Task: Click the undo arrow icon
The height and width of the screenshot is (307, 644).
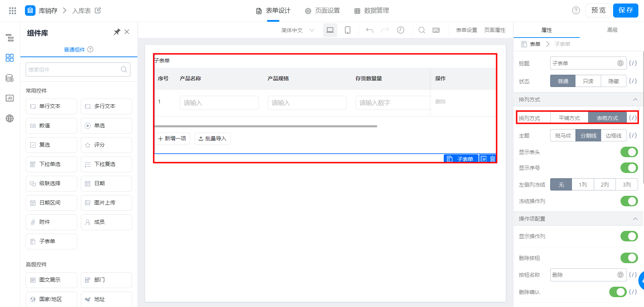Action: 370,30
